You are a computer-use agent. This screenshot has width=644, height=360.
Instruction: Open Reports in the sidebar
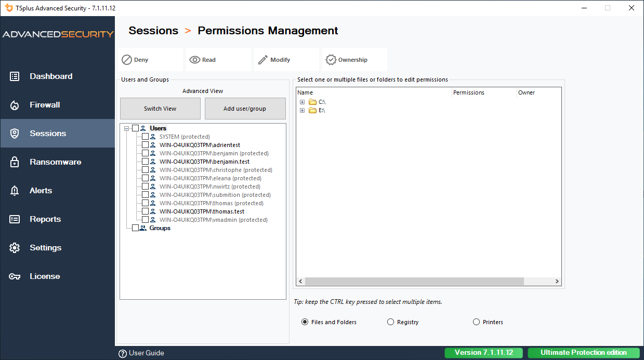(x=45, y=219)
